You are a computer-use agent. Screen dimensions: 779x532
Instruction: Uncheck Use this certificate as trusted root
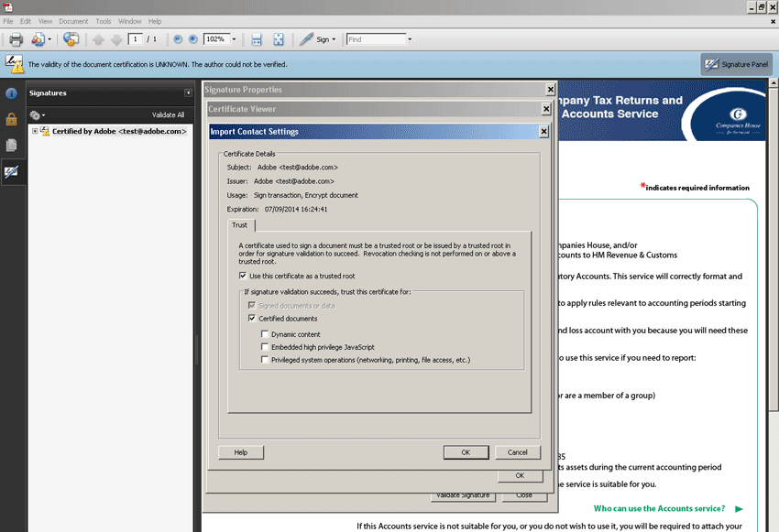[x=243, y=276]
